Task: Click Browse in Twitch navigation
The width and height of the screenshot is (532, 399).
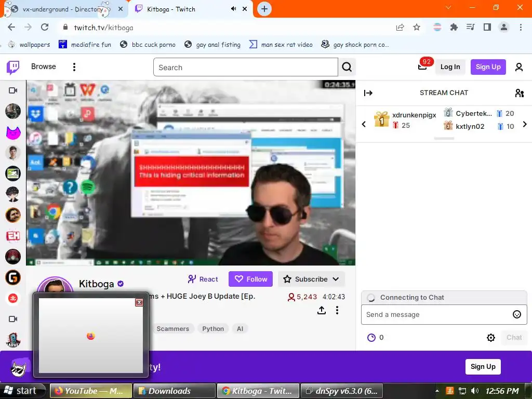Action: [x=44, y=66]
